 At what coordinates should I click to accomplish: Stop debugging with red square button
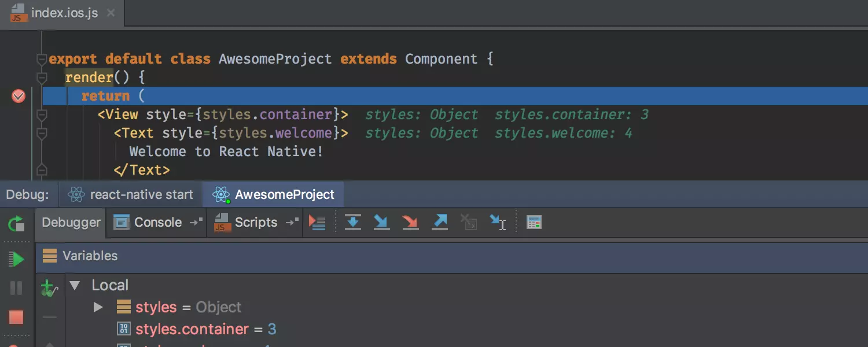(16, 317)
